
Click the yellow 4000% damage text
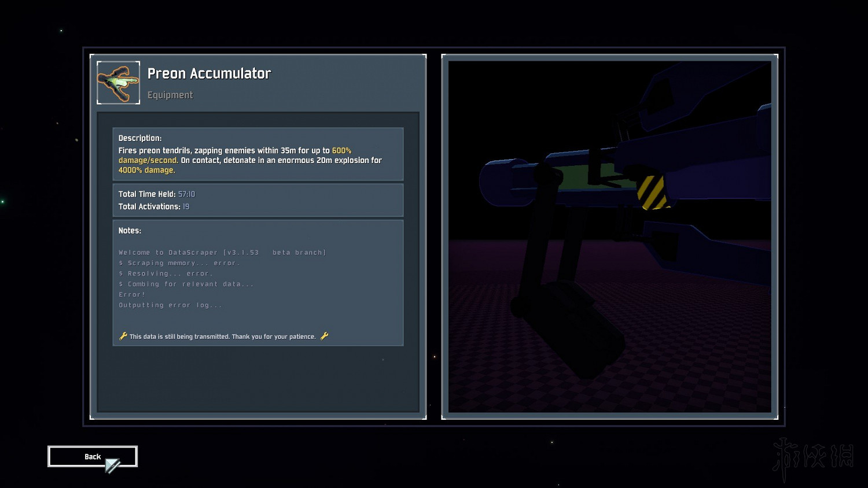146,170
